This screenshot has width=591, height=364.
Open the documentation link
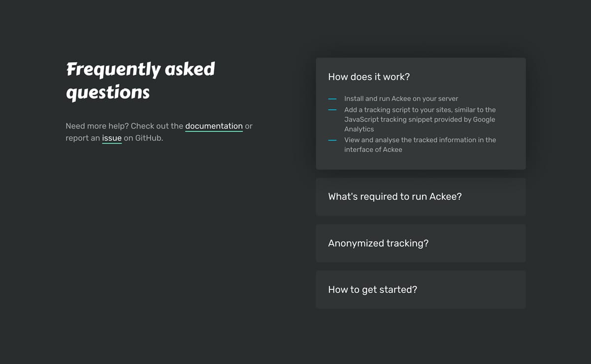click(214, 126)
